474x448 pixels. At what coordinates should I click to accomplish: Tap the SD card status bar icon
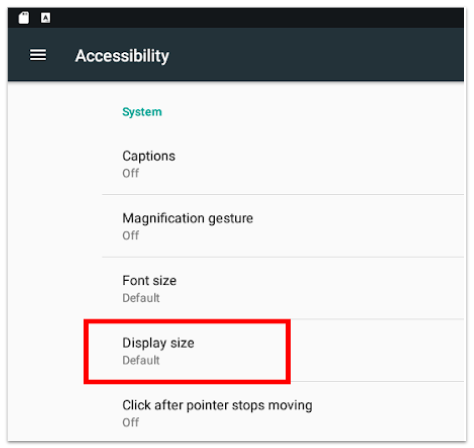click(24, 18)
